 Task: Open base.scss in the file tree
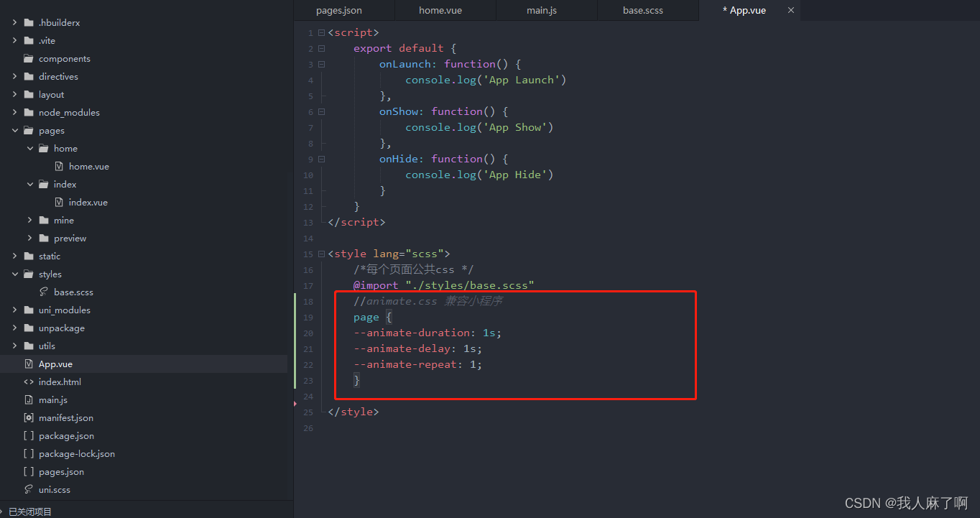click(73, 292)
